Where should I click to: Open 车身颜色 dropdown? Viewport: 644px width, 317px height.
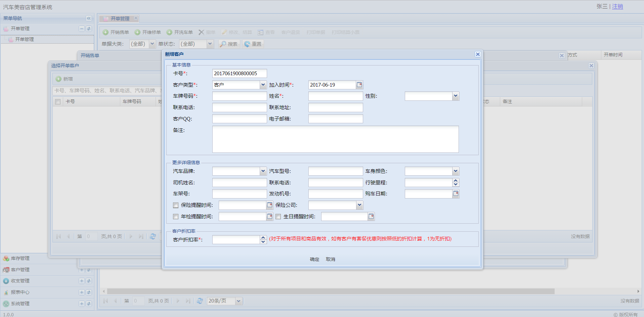pos(456,171)
